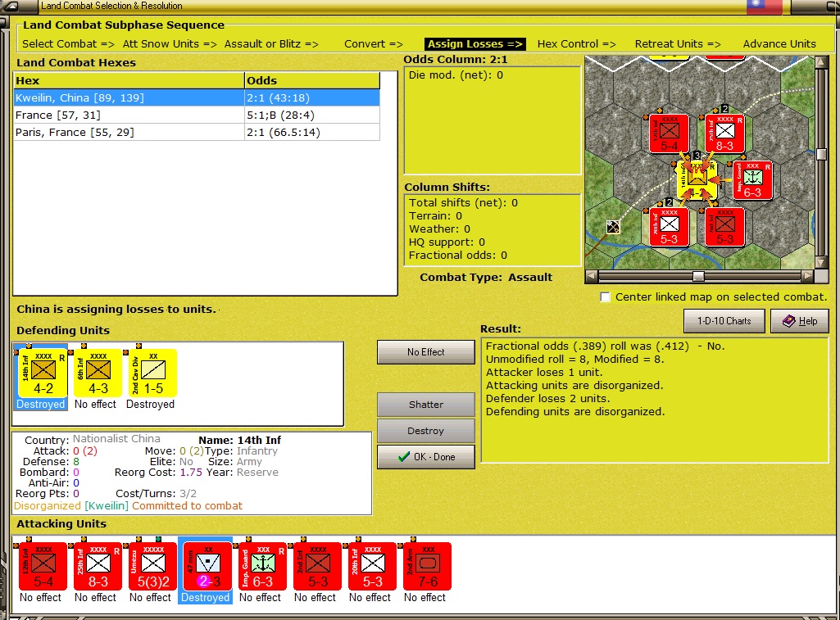Click the Odds column header

click(312, 80)
